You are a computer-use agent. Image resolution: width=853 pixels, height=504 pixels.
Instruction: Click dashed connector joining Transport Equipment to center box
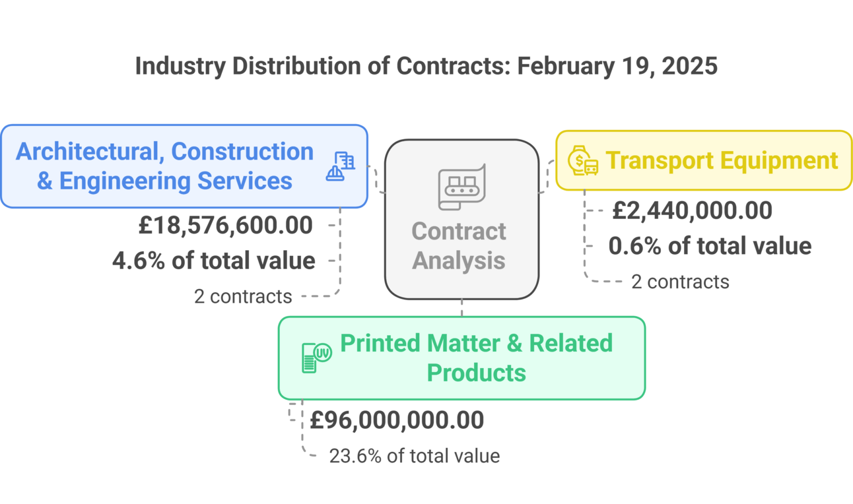(547, 176)
